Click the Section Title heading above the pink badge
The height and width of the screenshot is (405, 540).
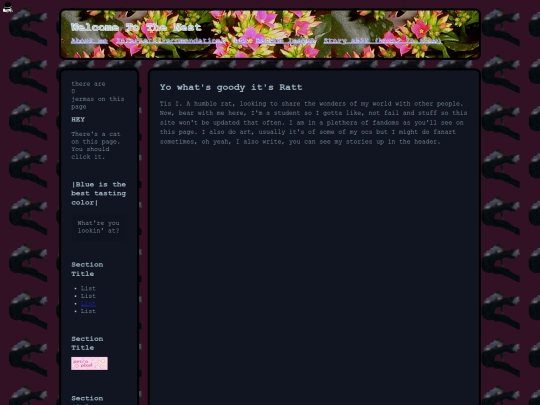click(x=87, y=343)
